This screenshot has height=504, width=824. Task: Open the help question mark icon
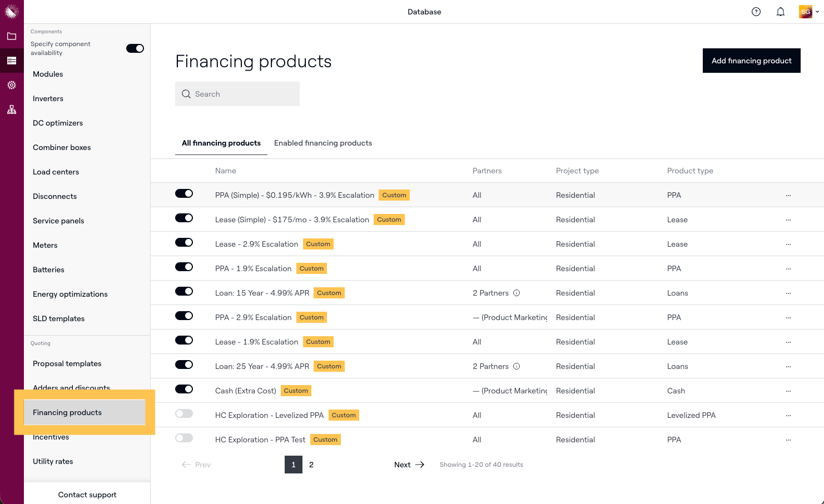pyautogui.click(x=756, y=12)
